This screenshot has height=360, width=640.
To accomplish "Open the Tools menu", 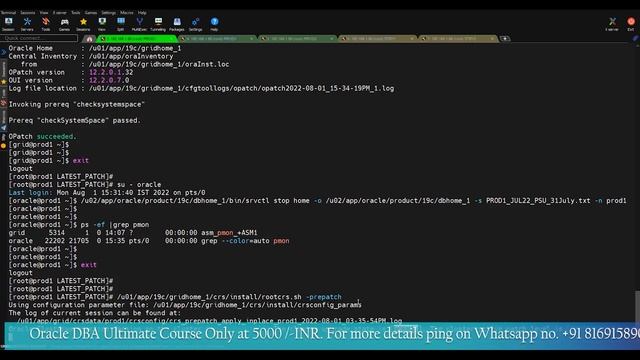I will (x=76, y=13).
